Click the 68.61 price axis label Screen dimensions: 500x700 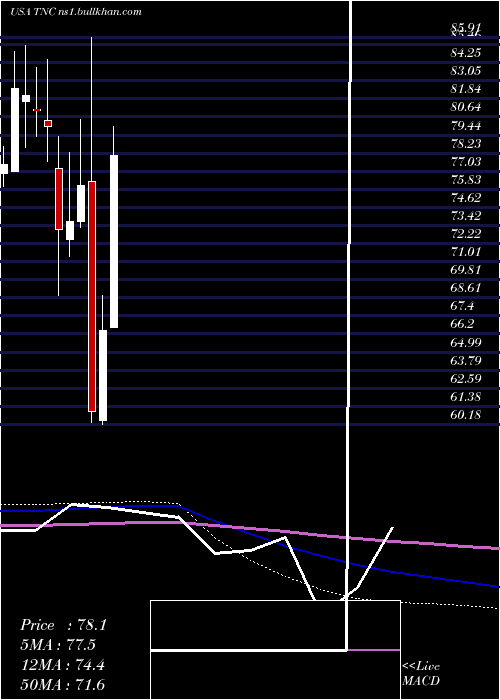tap(466, 288)
